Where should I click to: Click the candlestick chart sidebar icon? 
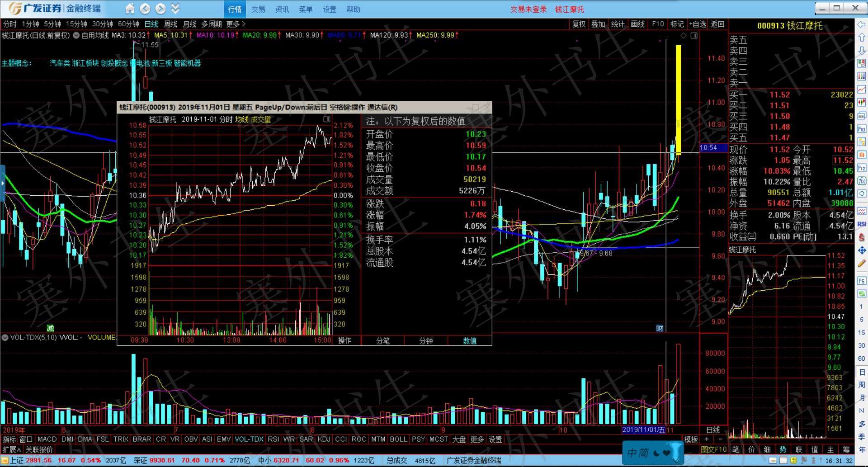click(862, 103)
